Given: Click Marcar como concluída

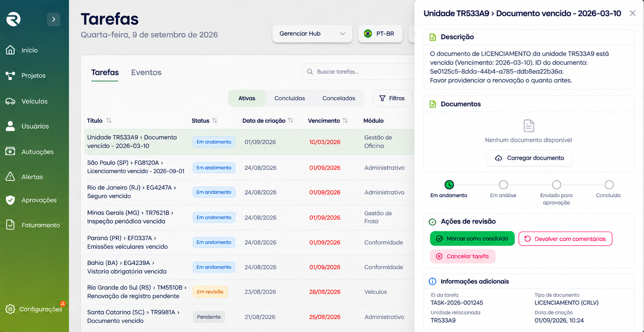Looking at the screenshot, I should click(472, 239).
